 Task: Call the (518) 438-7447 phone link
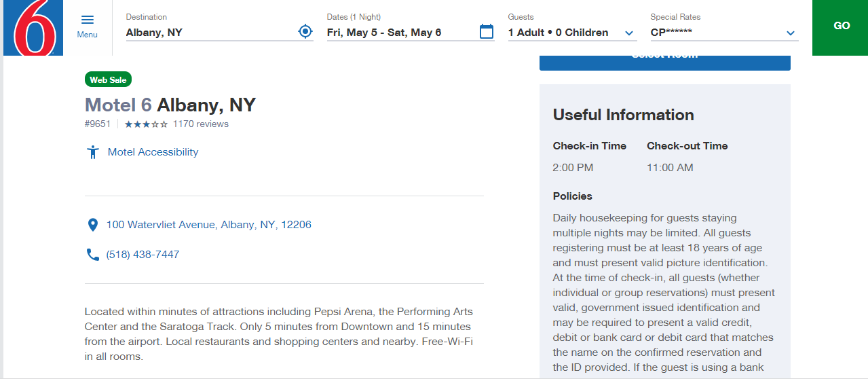[143, 255]
